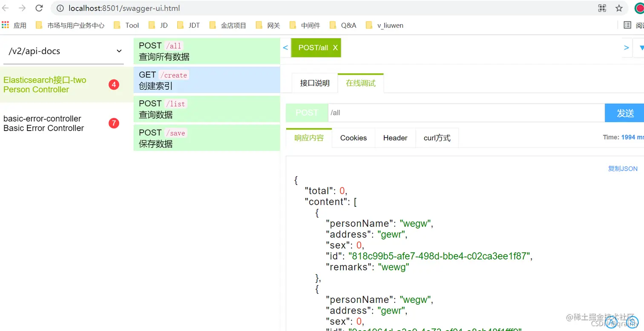
Task: Go forward using browser forward arrow
Action: [22, 8]
